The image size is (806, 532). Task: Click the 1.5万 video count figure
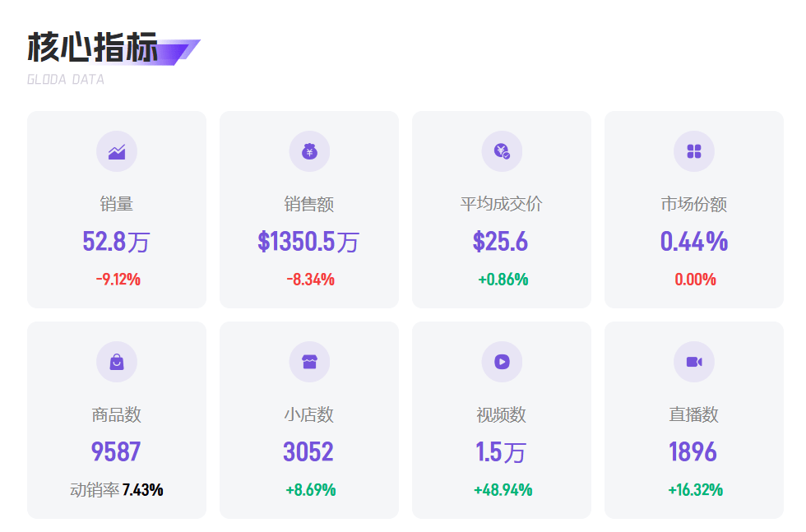[501, 452]
